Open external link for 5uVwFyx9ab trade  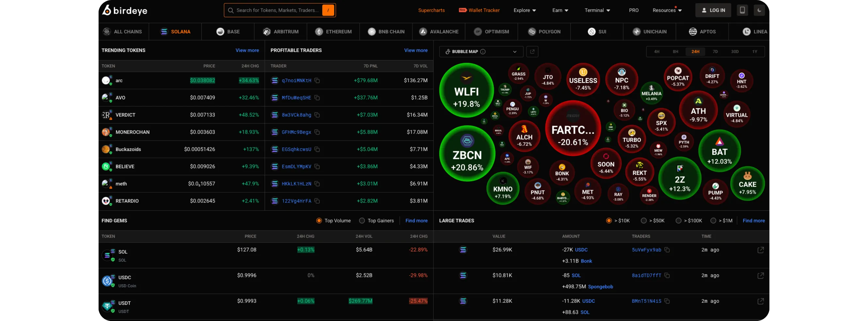tap(760, 250)
